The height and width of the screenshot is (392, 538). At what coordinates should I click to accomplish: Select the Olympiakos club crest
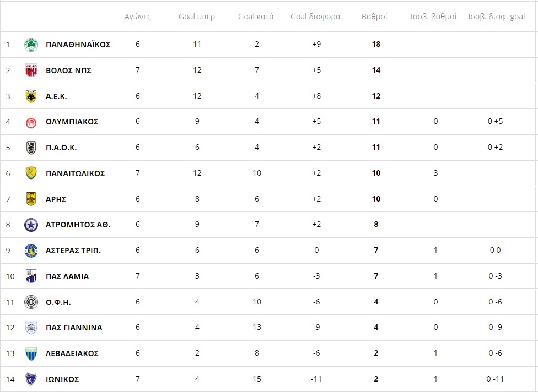(31, 122)
